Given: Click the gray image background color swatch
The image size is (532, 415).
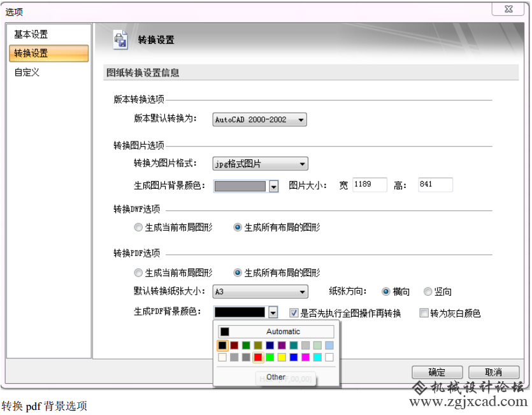Looking at the screenshot, I should [x=240, y=186].
